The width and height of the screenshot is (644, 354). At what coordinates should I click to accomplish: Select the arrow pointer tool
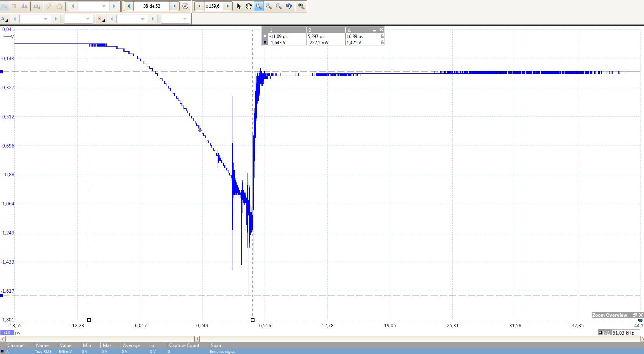click(239, 6)
